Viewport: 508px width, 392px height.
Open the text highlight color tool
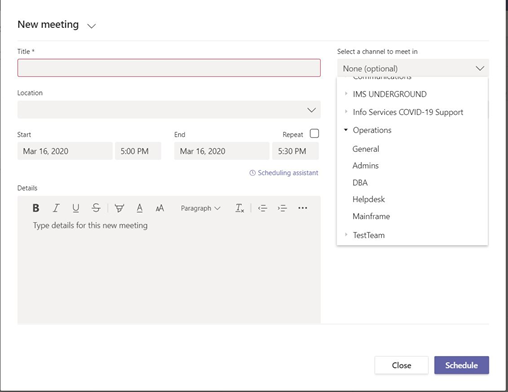coord(119,208)
